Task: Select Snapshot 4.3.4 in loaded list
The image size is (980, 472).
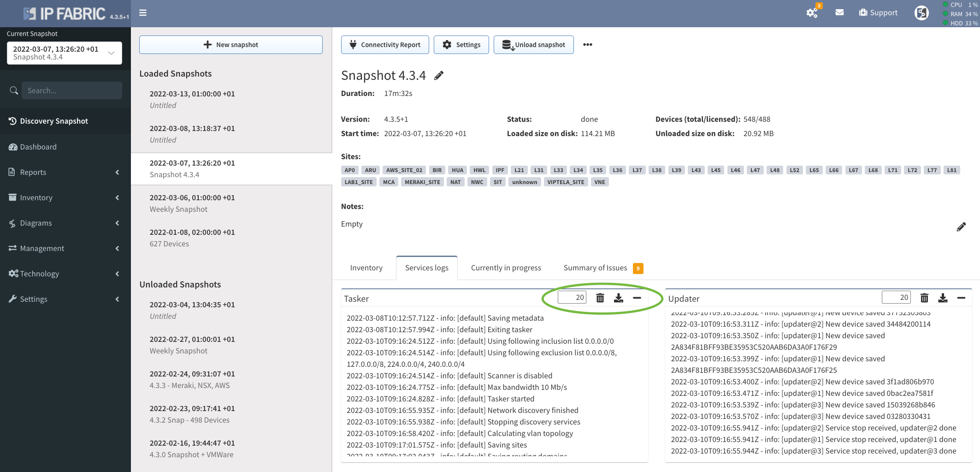Action: point(231,169)
